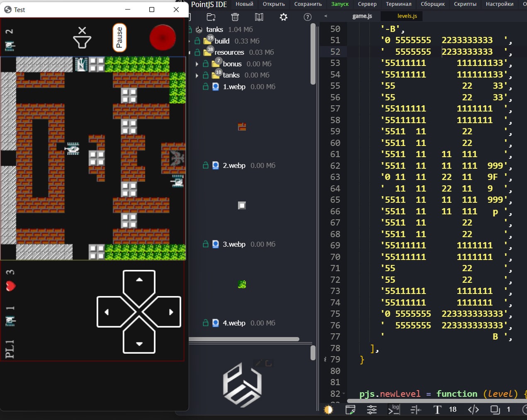Screen dimensions: 527x420
Task: Open the Сервер menu
Action: (x=367, y=4)
